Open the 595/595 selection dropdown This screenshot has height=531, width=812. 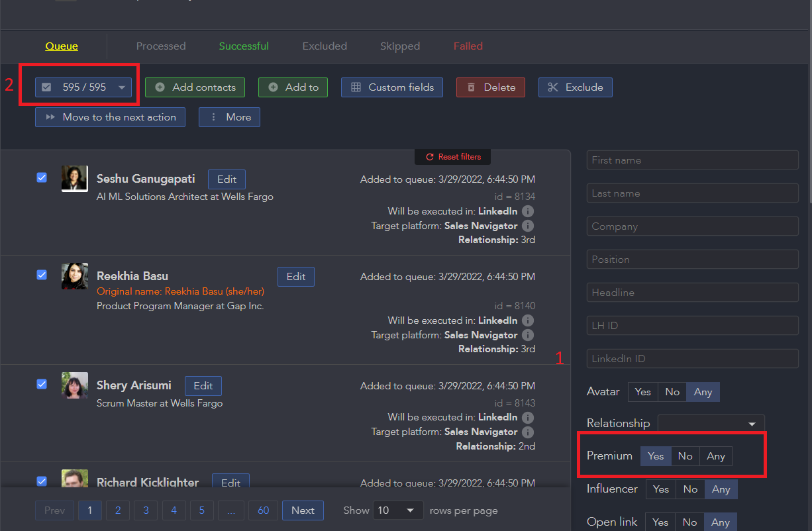point(121,87)
